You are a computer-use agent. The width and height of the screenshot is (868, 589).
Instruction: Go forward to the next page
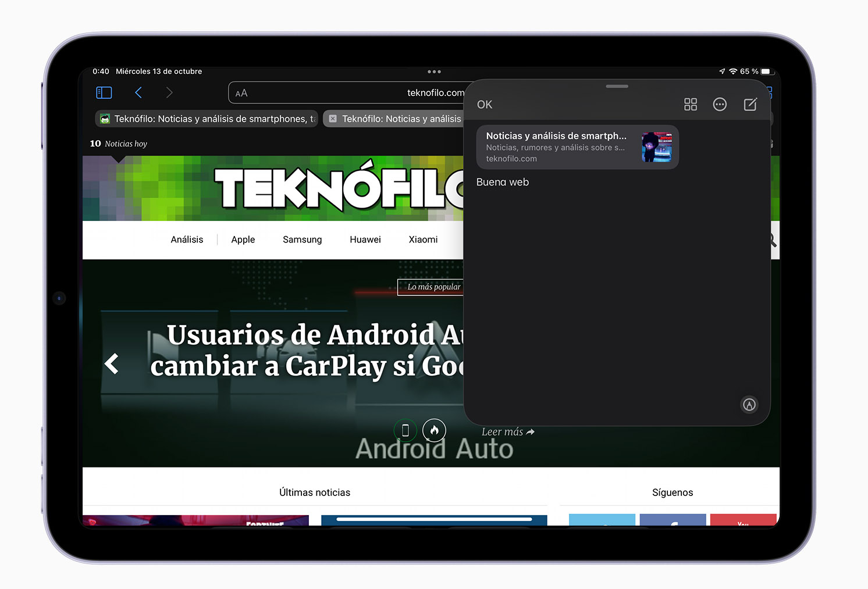tap(169, 92)
